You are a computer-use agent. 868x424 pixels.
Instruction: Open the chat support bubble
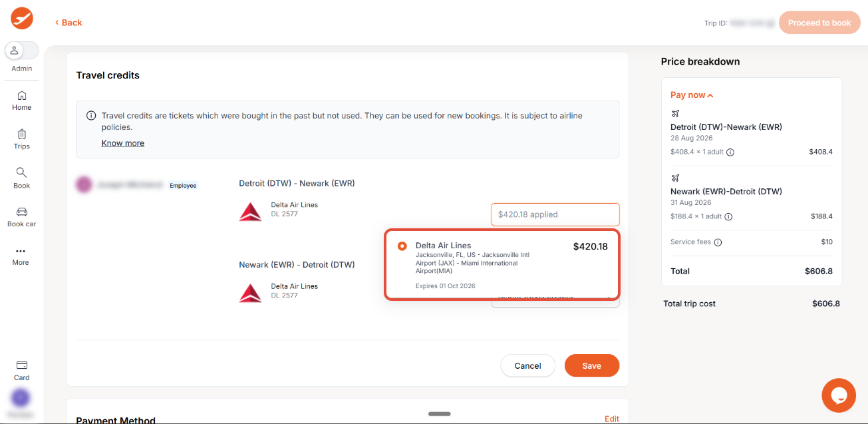(839, 395)
